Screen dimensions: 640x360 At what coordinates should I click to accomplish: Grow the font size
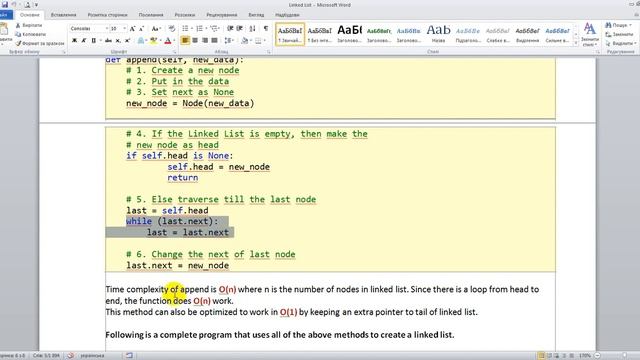point(132,29)
